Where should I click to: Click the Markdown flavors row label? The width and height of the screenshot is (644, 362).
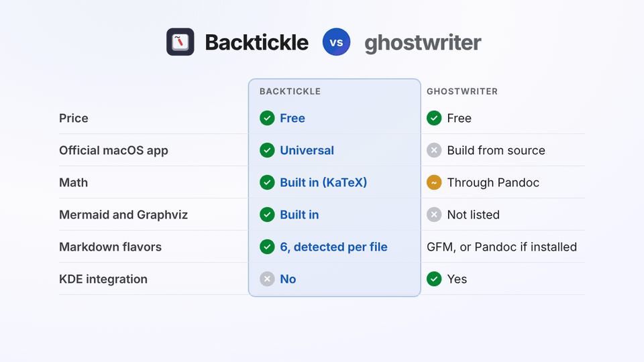[x=111, y=247]
